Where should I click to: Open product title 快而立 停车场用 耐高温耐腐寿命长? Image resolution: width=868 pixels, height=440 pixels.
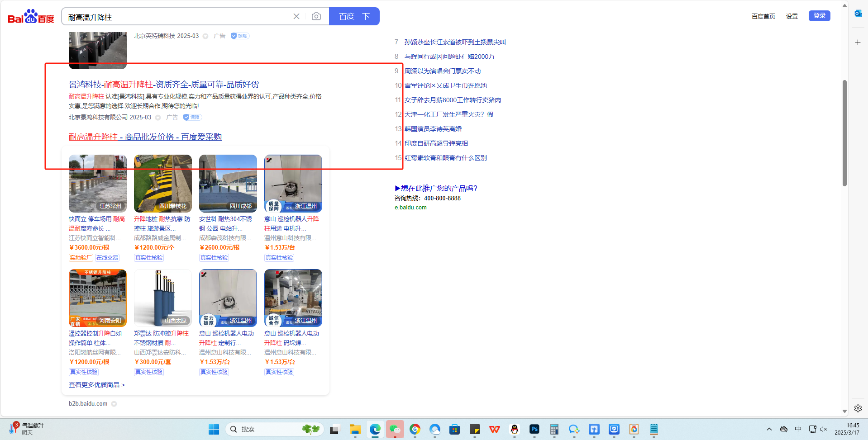97,224
